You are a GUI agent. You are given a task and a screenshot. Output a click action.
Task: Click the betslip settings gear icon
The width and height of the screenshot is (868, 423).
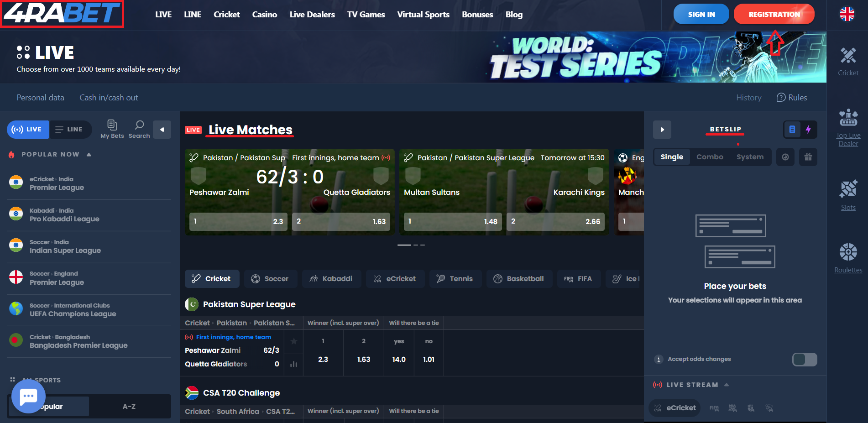[785, 157]
